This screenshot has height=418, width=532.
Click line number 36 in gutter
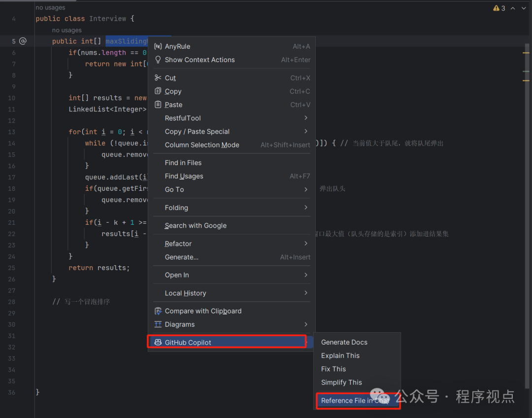tap(11, 392)
